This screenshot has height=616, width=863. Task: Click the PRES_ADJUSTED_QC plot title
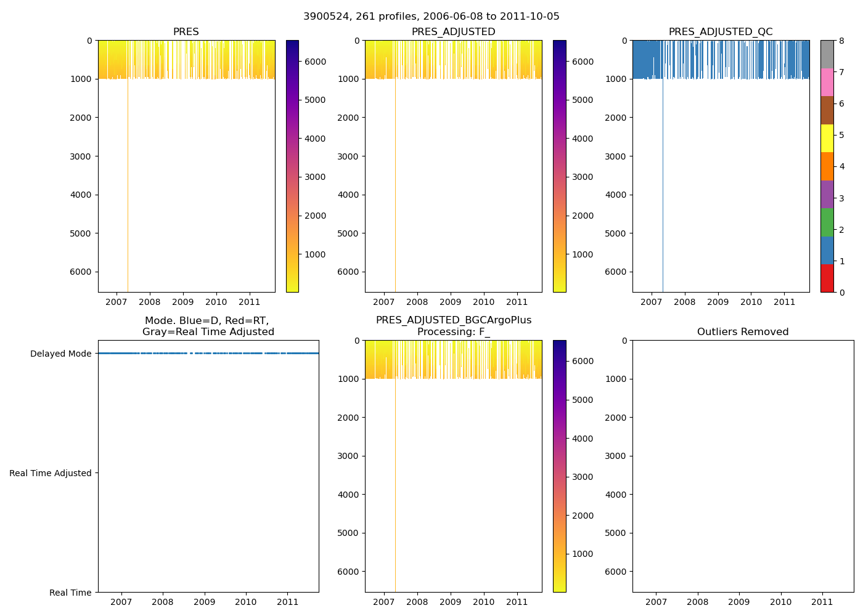coord(720,32)
